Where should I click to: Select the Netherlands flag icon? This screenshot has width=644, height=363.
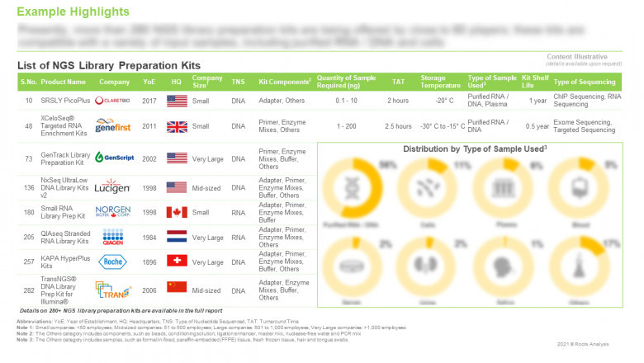178,236
